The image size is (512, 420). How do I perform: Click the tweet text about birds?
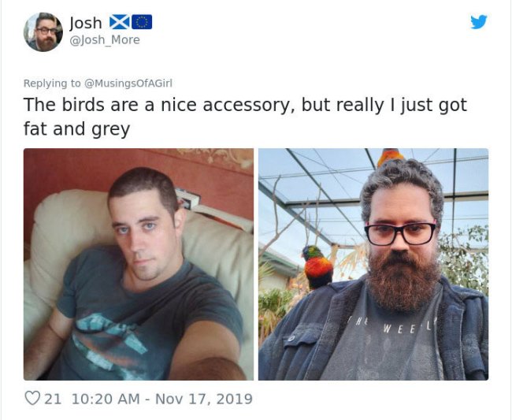(245, 117)
